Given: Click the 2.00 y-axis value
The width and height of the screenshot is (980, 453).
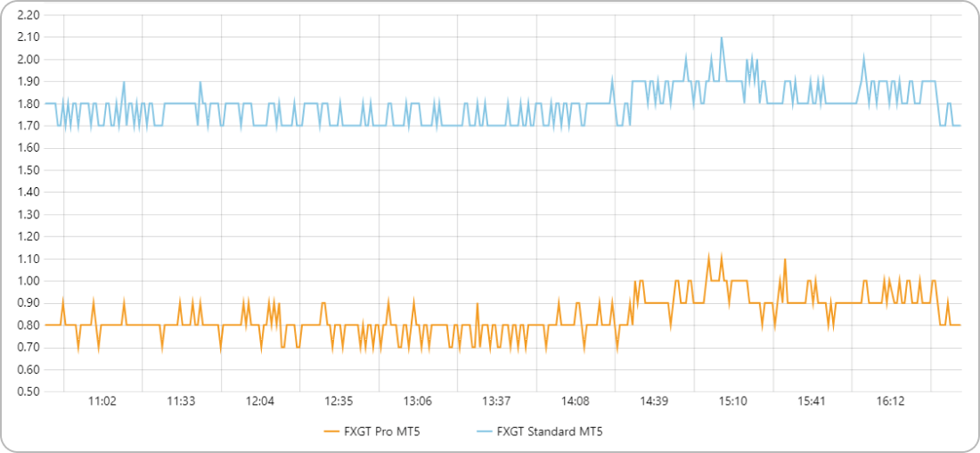Looking at the screenshot, I should [x=29, y=60].
